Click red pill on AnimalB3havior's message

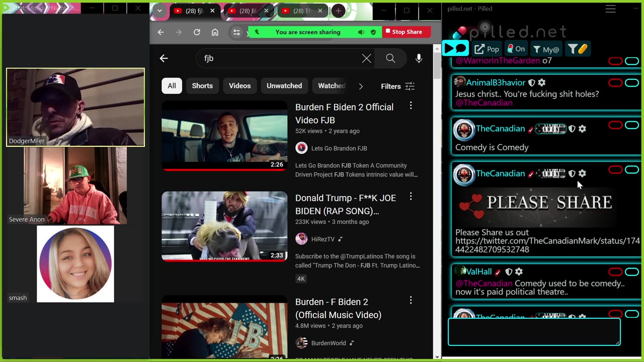(x=615, y=83)
